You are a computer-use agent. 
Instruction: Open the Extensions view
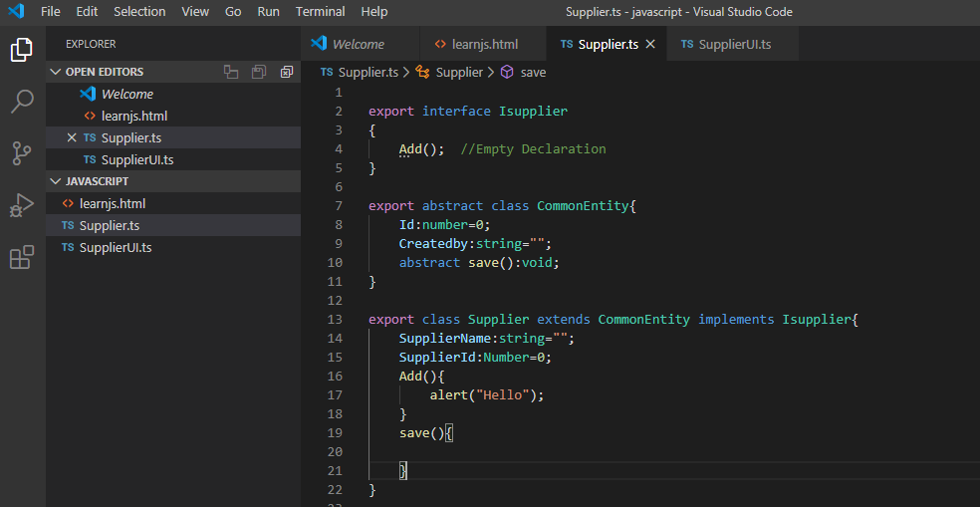[22, 257]
